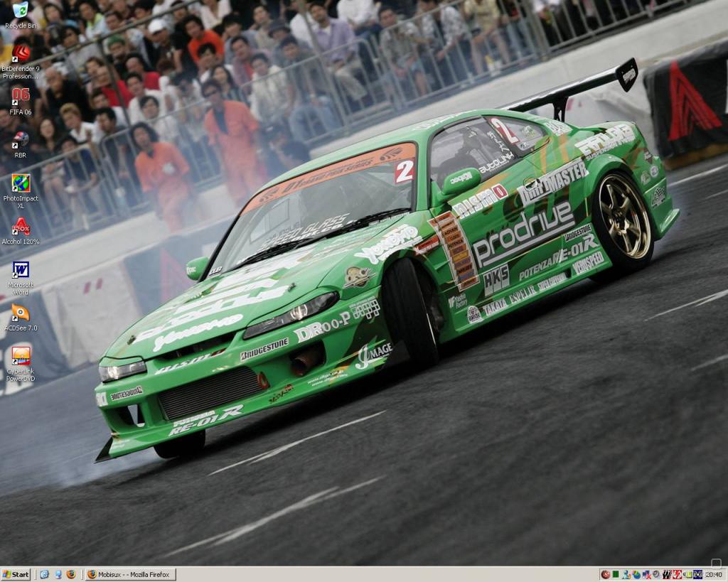
Task: Click the dark blue tray icon next to clock
Action: click(x=698, y=575)
